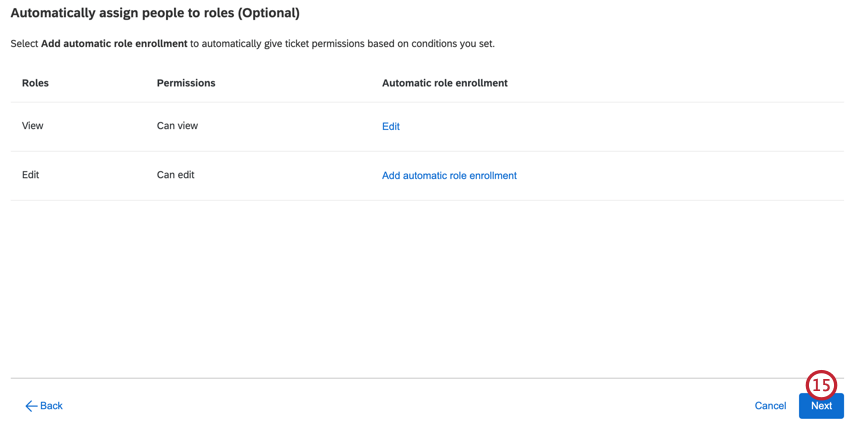The width and height of the screenshot is (850, 425).
Task: Select the View role name cell
Action: coord(33,127)
